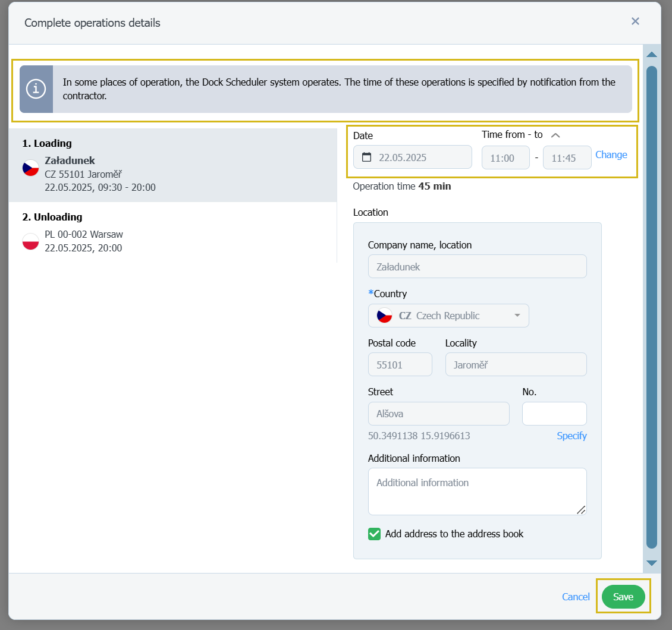Image resolution: width=672 pixels, height=630 pixels.
Task: Click the empty No. field
Action: (x=554, y=414)
